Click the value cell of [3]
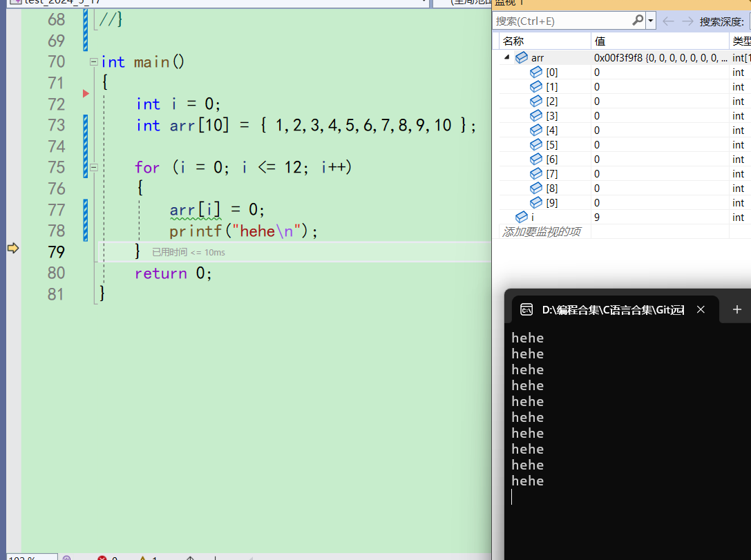This screenshot has height=560, width=751. (660, 116)
